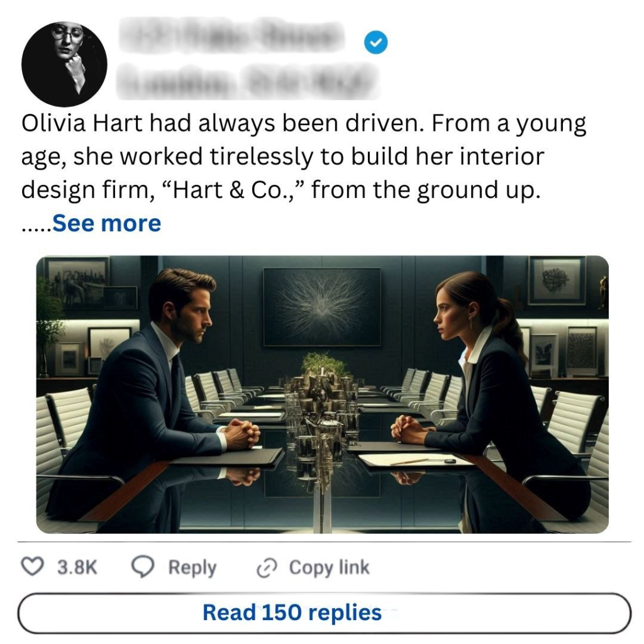Image resolution: width=644 pixels, height=644 pixels.
Task: Click the Reply text label
Action: (x=192, y=568)
